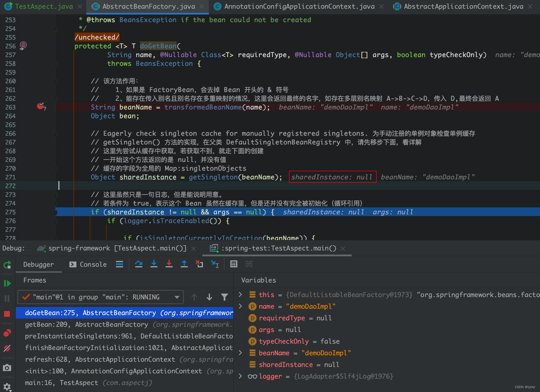Click Step Into icon
Image resolution: width=540 pixels, height=392 pixels.
pos(154,264)
